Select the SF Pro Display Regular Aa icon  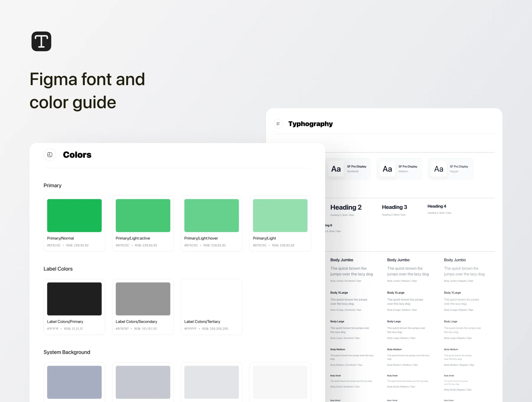(439, 168)
